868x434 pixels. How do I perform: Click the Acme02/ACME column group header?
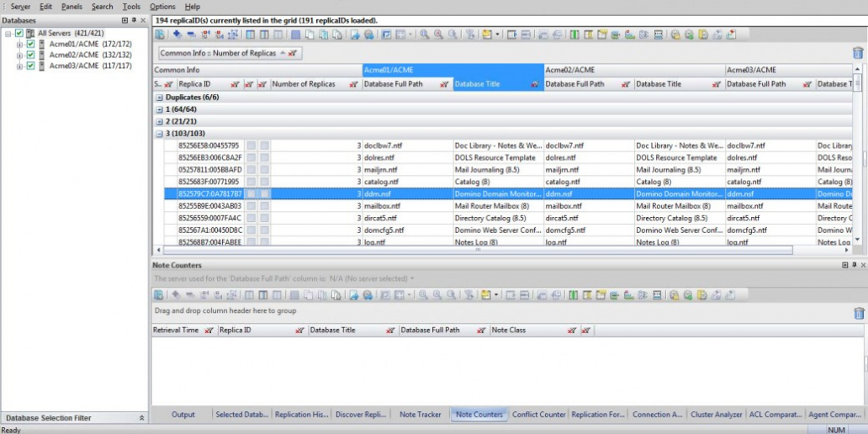634,70
